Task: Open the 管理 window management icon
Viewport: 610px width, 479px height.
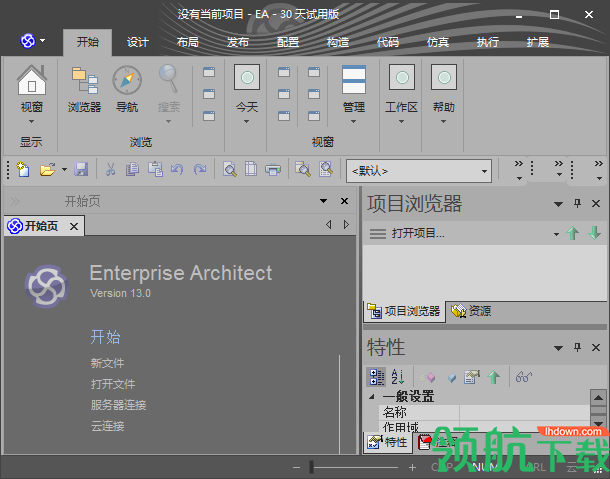Action: point(354,79)
